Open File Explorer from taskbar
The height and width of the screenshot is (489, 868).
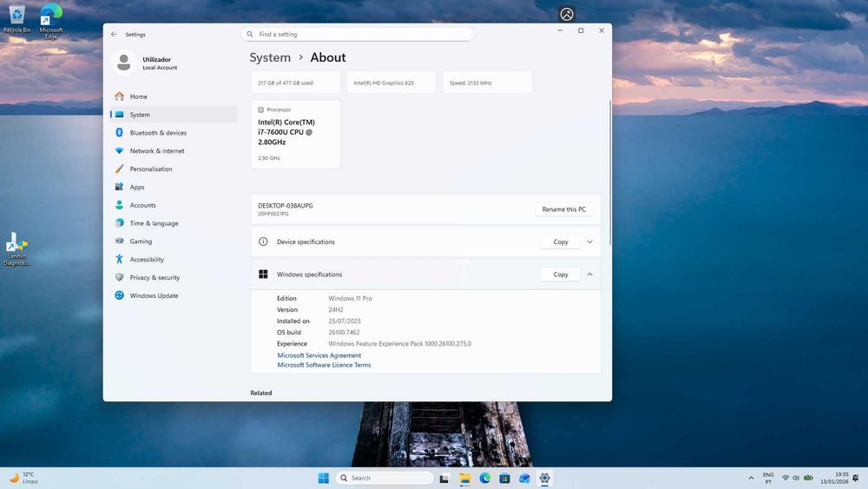click(x=464, y=478)
